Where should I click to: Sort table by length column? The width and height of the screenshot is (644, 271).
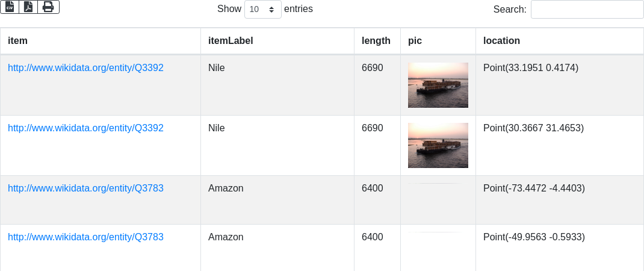click(x=376, y=41)
